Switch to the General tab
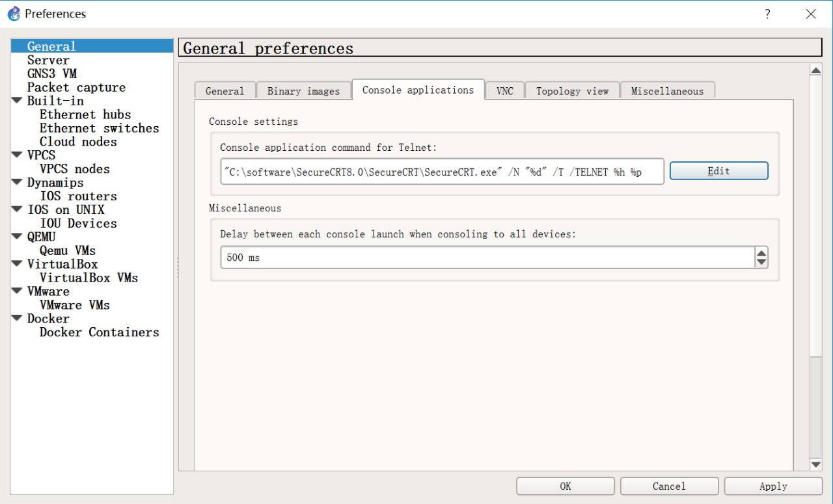The image size is (833, 504). pyautogui.click(x=225, y=91)
